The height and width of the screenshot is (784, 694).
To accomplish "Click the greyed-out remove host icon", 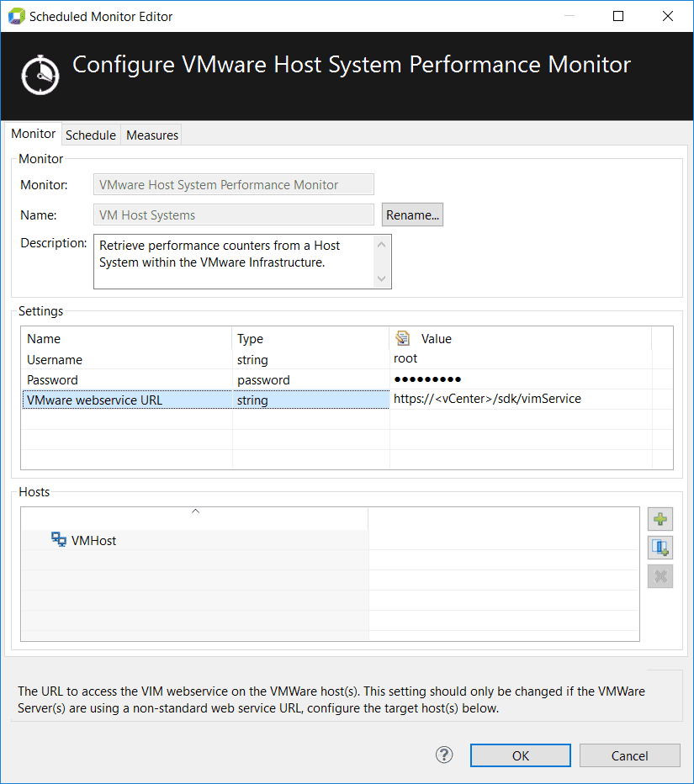I will click(x=660, y=576).
